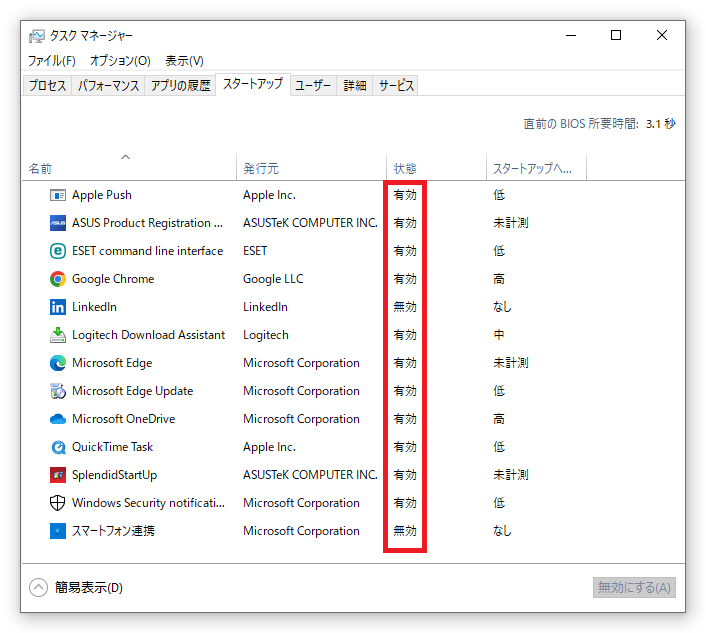This screenshot has width=706, height=633.
Task: Select the Microsoft Edge Update name text
Action: click(x=132, y=391)
